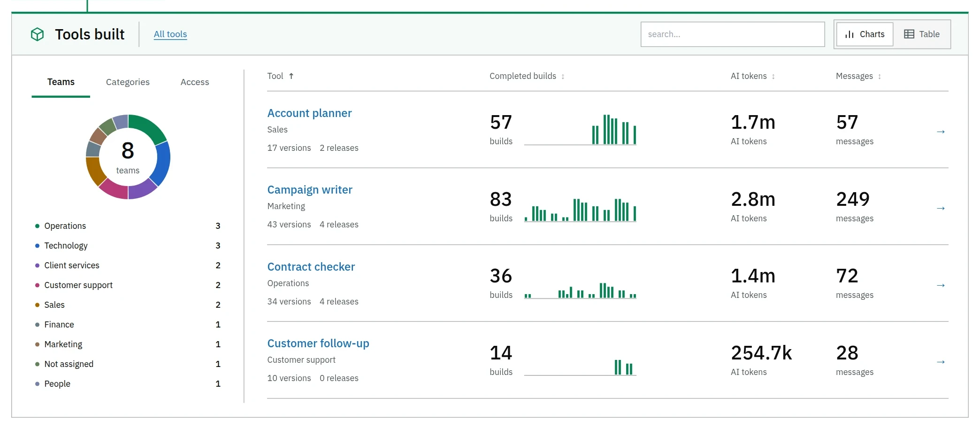The height and width of the screenshot is (429, 980).
Task: Open Campaign writer row arrow
Action: click(941, 208)
